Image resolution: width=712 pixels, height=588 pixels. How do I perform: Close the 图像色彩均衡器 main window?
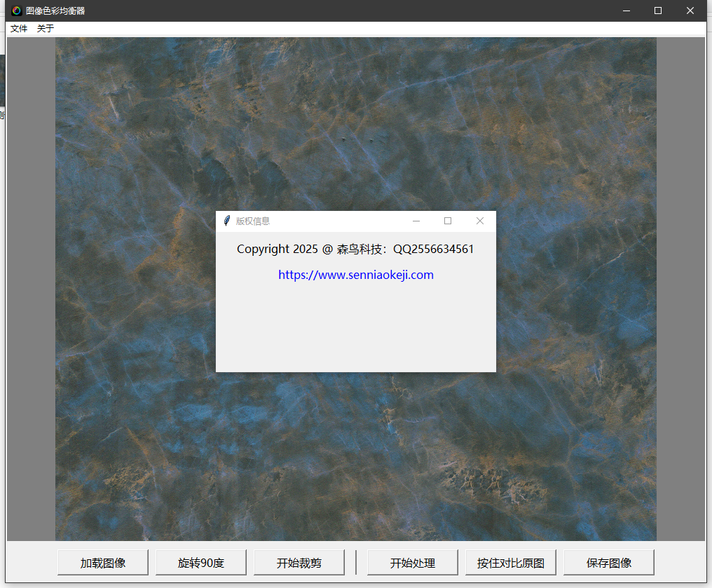click(x=690, y=11)
